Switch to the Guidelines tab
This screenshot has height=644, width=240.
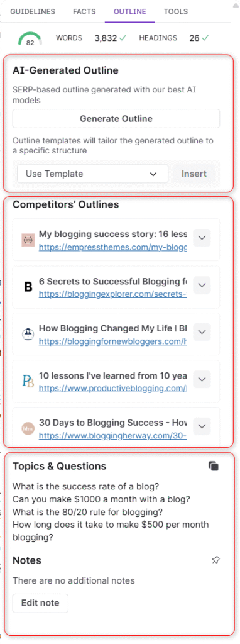point(33,11)
